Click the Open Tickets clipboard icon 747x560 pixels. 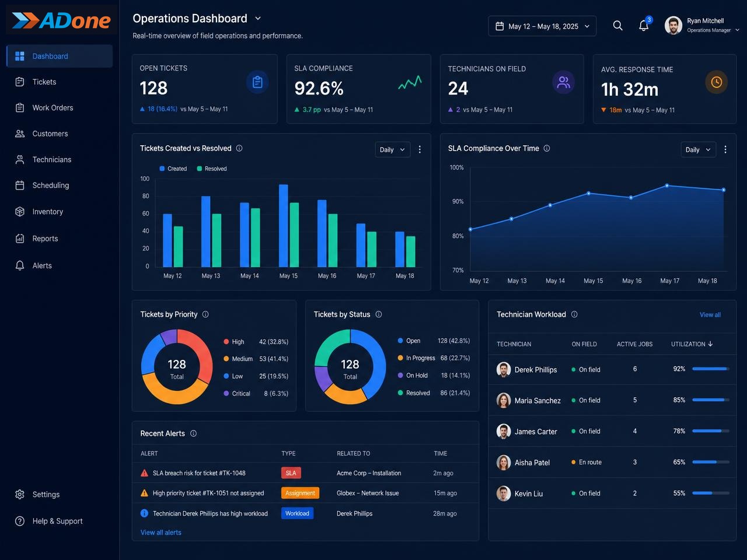257,82
